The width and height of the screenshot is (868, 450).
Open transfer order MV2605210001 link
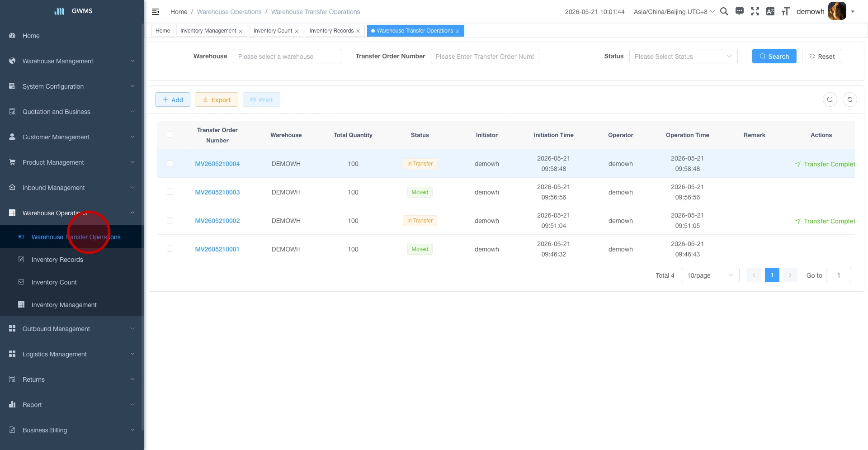point(217,249)
